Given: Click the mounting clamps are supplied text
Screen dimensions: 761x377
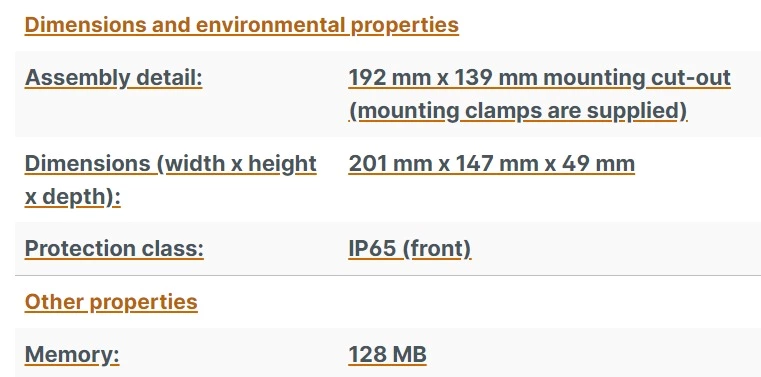Looking at the screenshot, I should point(517,111).
